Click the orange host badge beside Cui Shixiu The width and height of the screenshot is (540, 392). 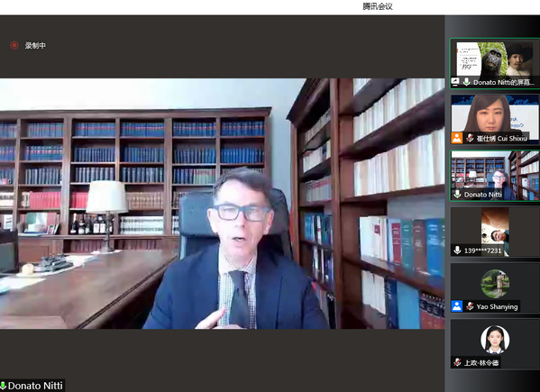[457, 139]
